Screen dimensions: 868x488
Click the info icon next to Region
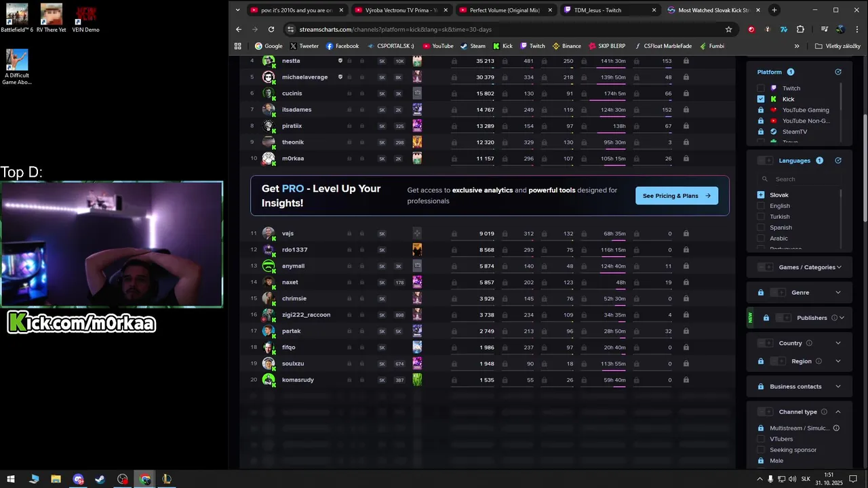(818, 361)
